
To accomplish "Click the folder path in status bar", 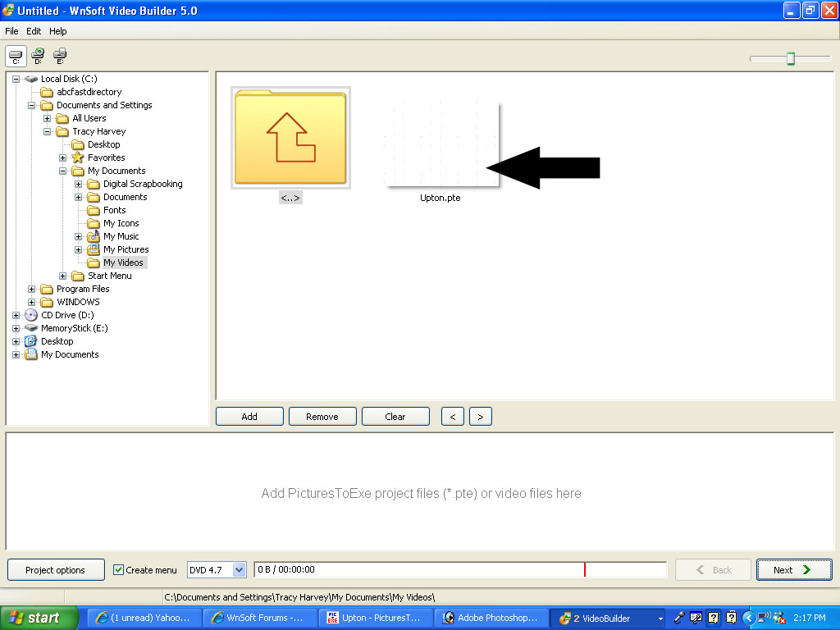I will click(299, 597).
